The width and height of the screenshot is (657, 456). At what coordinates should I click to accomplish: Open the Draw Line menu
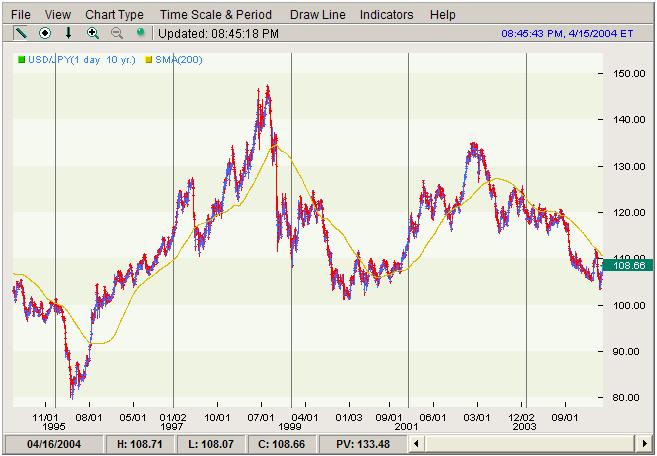pos(318,15)
